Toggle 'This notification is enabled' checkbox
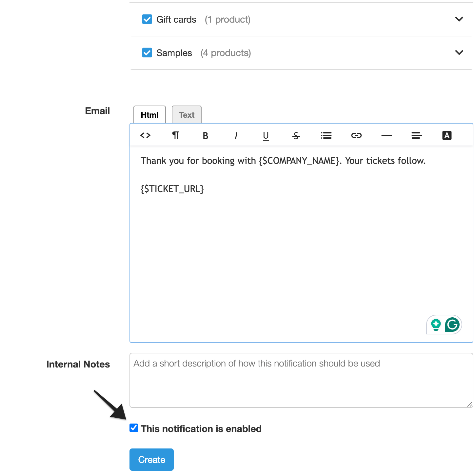The height and width of the screenshot is (476, 474). point(134,428)
